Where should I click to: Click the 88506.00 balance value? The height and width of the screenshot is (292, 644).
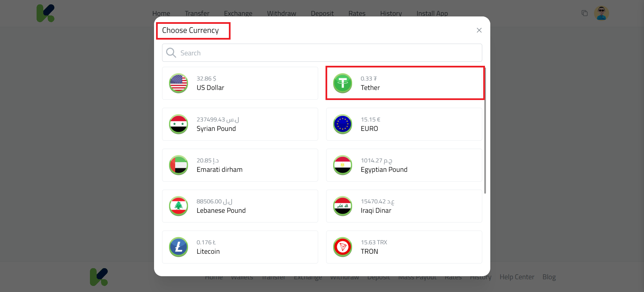point(214,201)
